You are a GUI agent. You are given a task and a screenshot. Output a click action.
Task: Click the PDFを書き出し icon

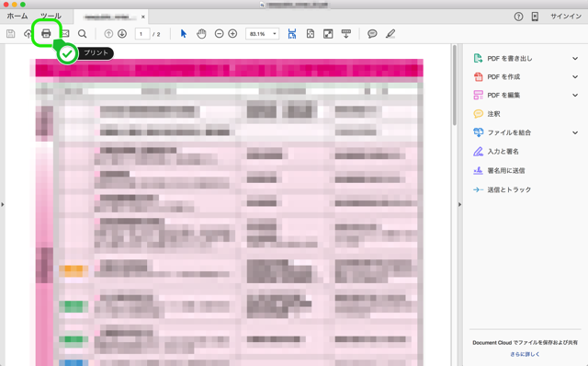click(478, 58)
